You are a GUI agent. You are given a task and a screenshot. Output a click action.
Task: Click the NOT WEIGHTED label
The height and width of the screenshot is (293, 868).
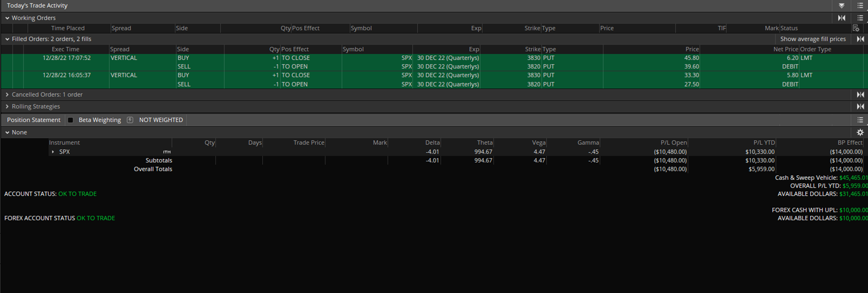(x=161, y=120)
